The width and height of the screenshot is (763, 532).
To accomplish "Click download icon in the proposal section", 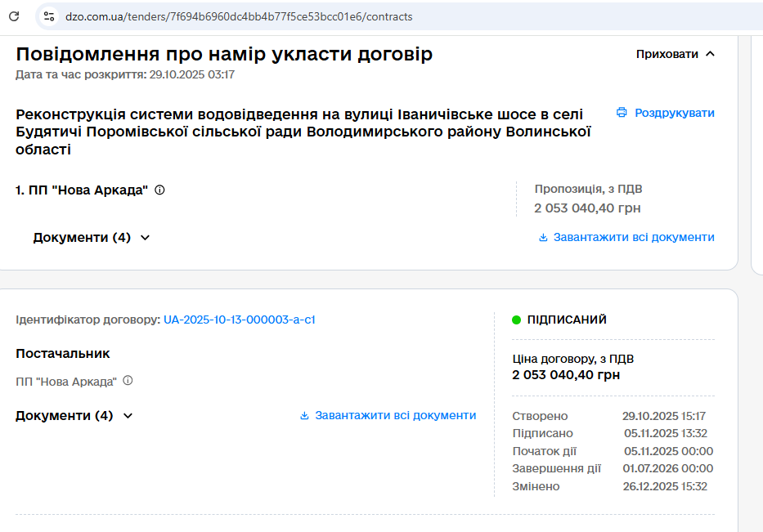I will click(543, 238).
